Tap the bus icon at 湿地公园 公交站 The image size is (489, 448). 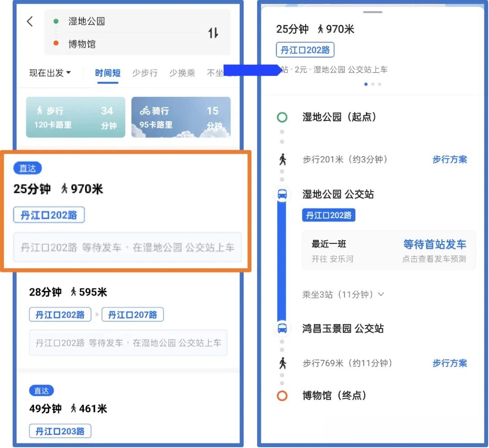click(282, 194)
